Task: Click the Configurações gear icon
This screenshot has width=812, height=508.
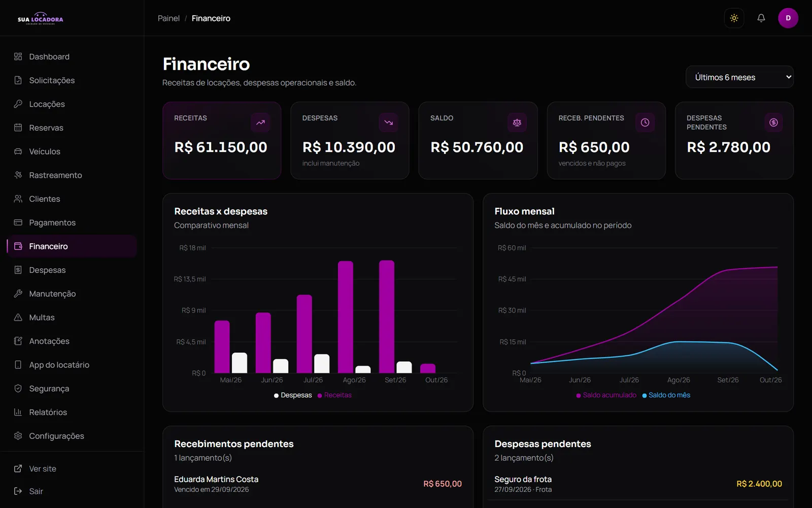Action: coord(18,436)
